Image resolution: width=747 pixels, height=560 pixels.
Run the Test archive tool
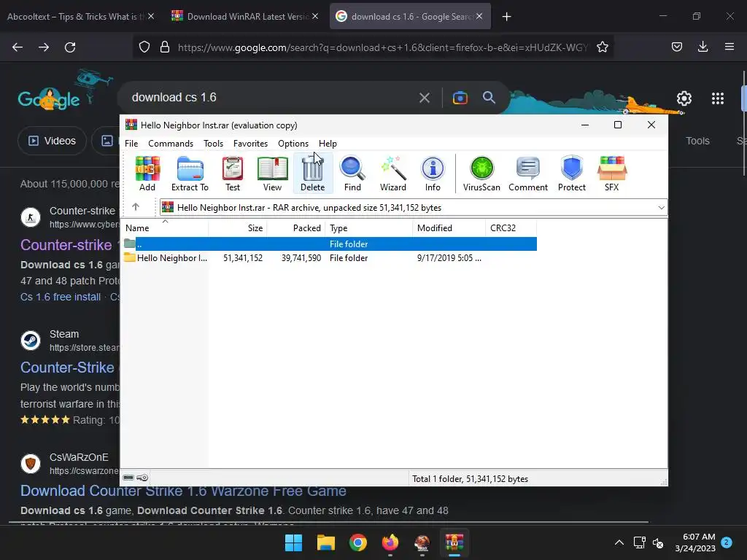pyautogui.click(x=233, y=174)
